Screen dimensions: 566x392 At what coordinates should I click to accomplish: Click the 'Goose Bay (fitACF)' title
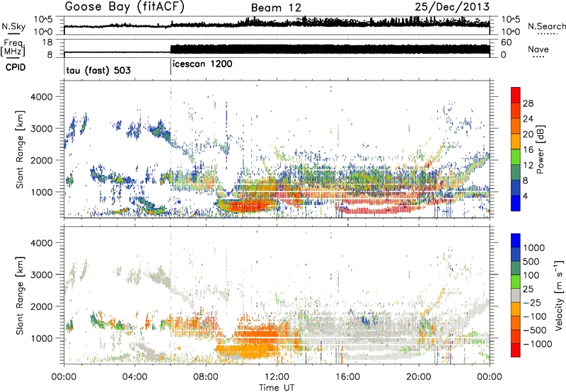tap(125, 7)
